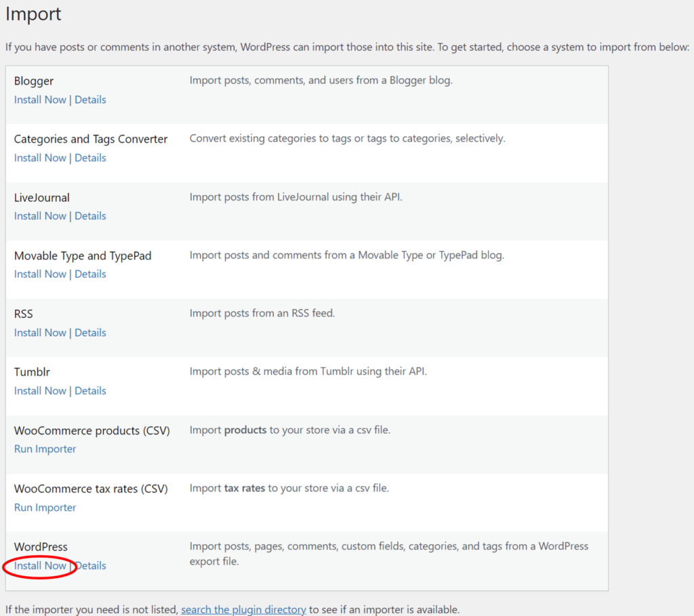Run Importer for WooCommerce tax rates (CSV)
694x616 pixels.
click(45, 508)
